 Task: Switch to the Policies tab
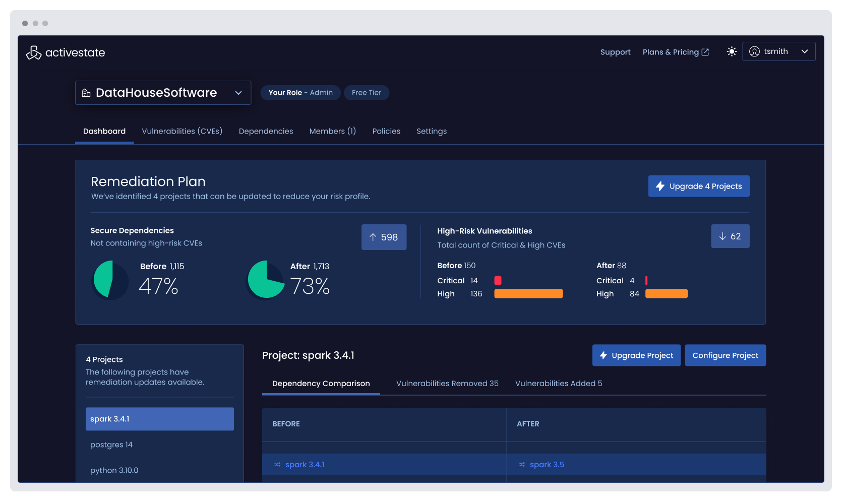tap(386, 131)
